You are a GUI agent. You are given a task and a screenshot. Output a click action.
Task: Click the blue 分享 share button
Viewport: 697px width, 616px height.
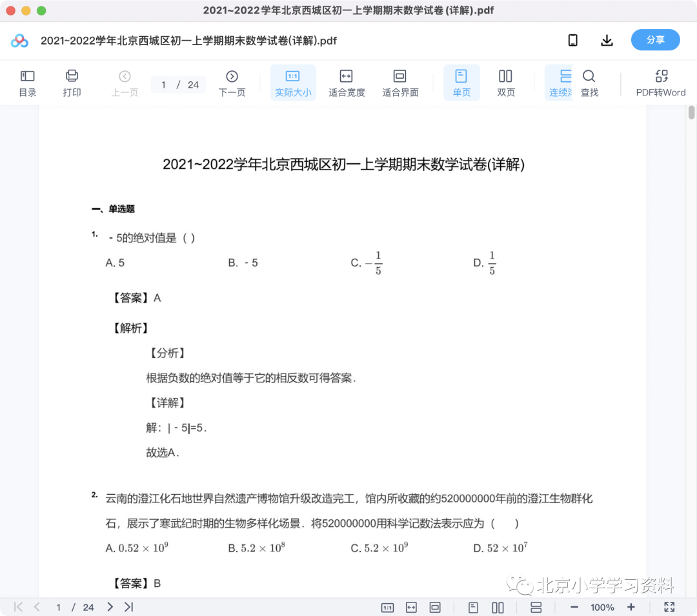[655, 40]
